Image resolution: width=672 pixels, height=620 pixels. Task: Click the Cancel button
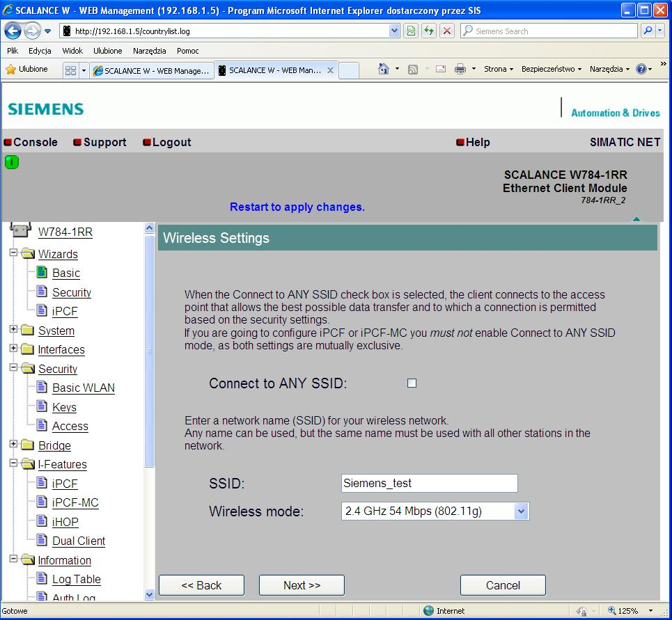coord(503,585)
